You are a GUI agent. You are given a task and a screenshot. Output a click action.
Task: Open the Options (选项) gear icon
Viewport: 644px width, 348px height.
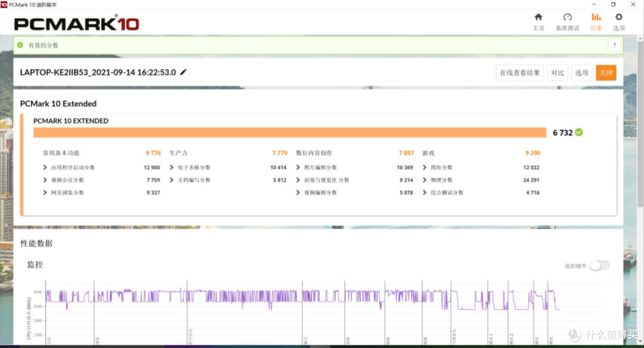[618, 17]
